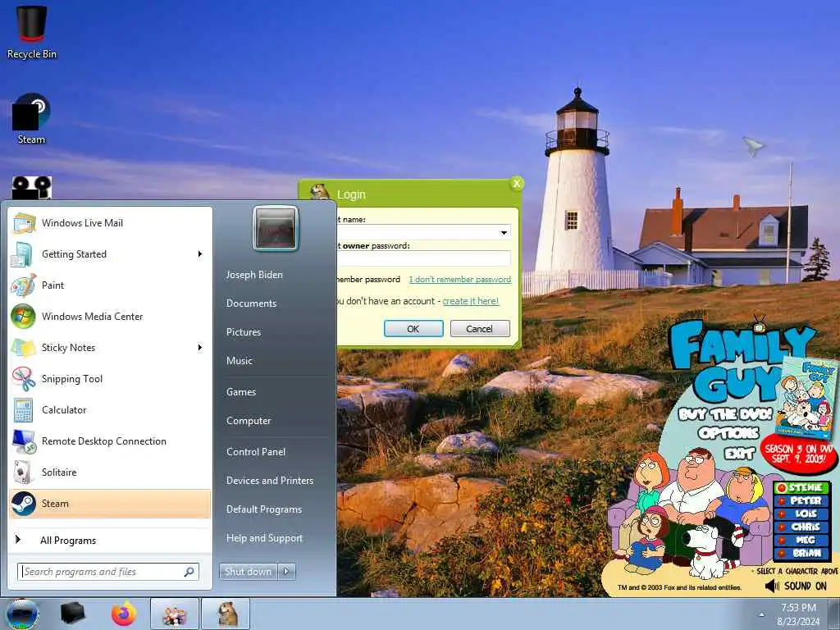Toggle Sound On speaker icon
The height and width of the screenshot is (630, 840).
[772, 586]
